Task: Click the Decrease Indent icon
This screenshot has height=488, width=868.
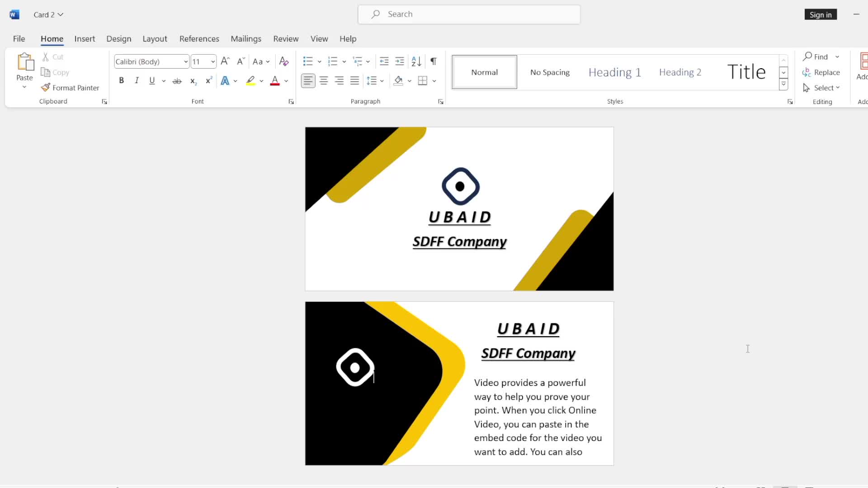Action: 384,61
